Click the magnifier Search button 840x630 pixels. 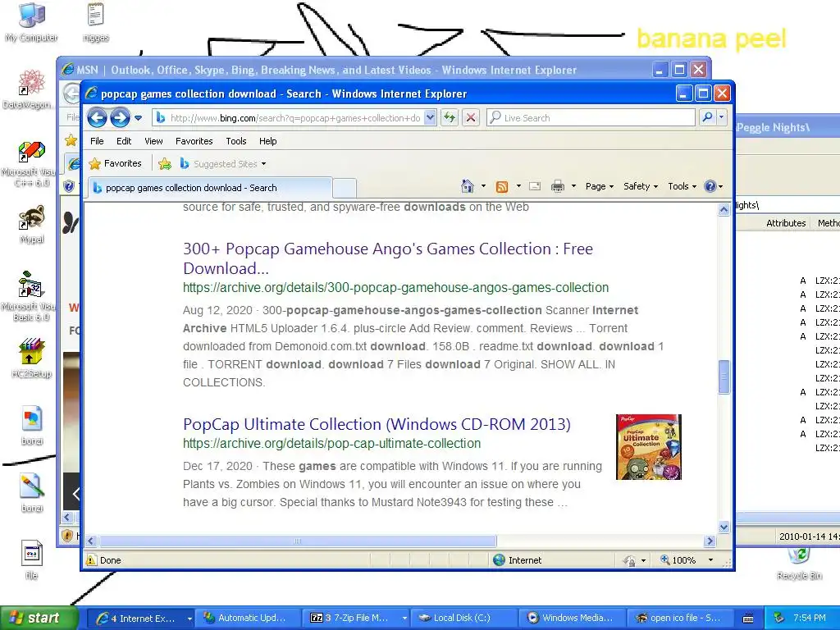707,117
